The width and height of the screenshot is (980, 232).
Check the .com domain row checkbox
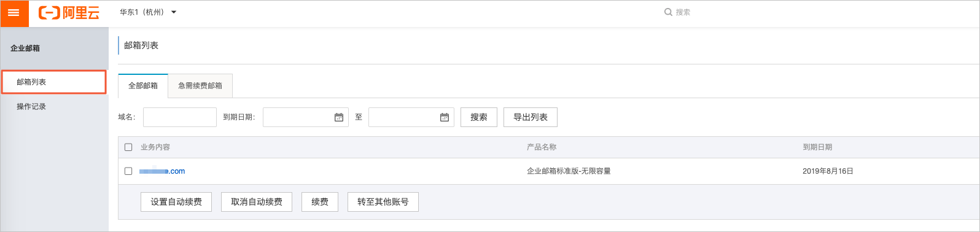[128, 171]
